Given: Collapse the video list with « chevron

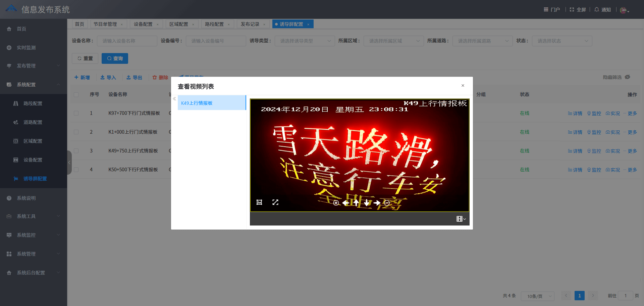Looking at the screenshot, I should (174, 98).
